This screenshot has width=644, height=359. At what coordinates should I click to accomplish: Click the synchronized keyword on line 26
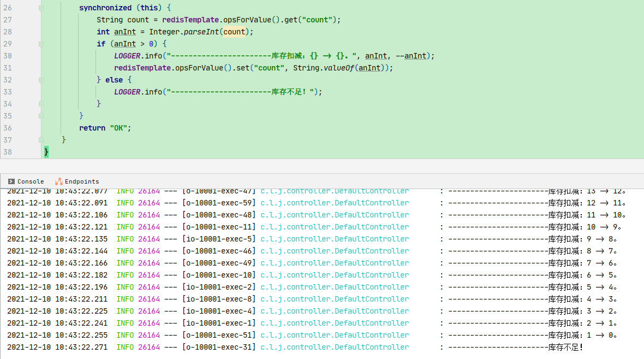[105, 8]
